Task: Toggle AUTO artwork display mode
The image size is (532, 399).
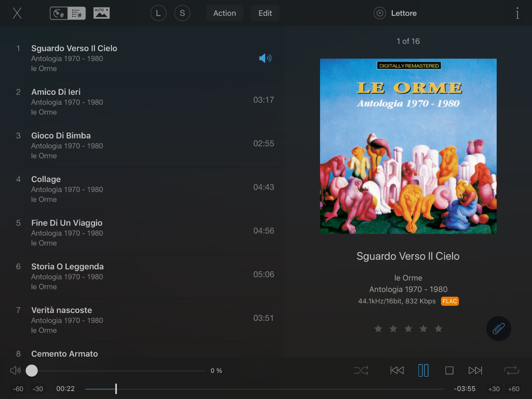Action: (101, 13)
